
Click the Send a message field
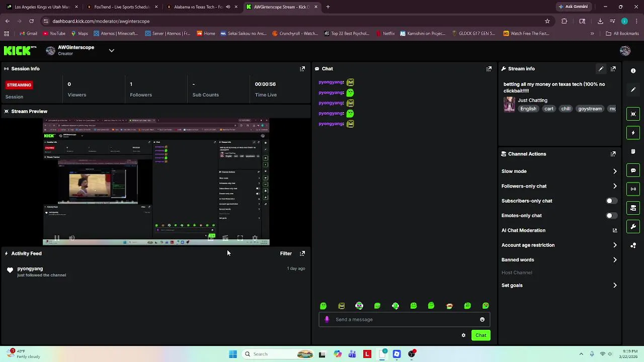tap(404, 319)
